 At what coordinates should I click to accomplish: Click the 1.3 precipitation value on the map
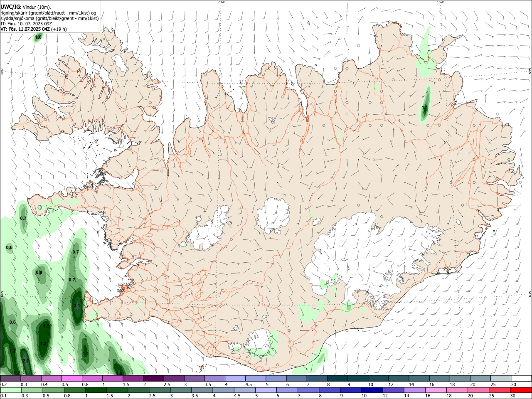[44, 343]
